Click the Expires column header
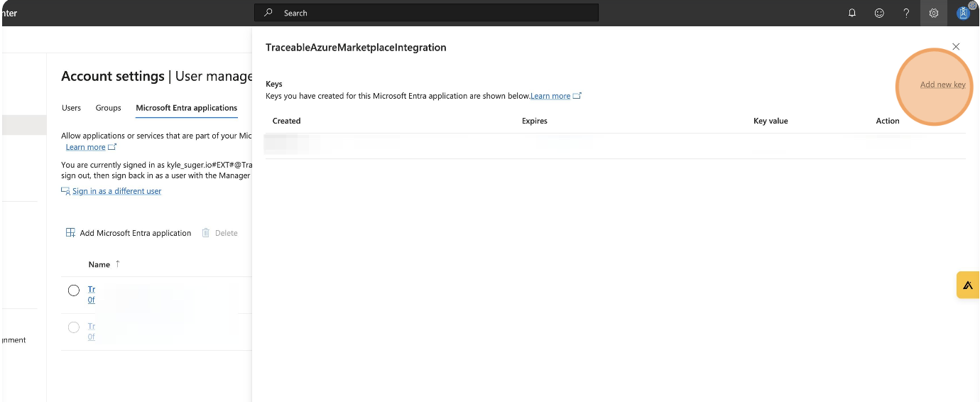The height and width of the screenshot is (402, 980). click(x=535, y=121)
